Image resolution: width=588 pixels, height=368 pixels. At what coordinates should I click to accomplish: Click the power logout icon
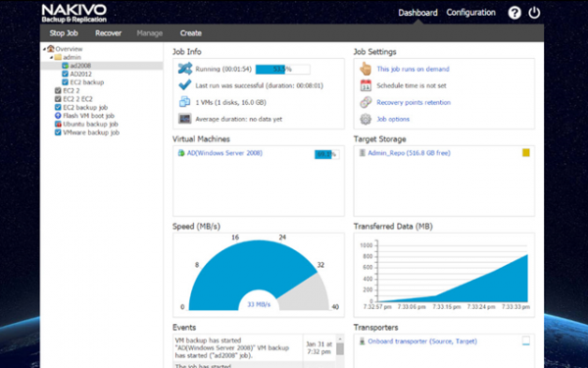coord(534,13)
